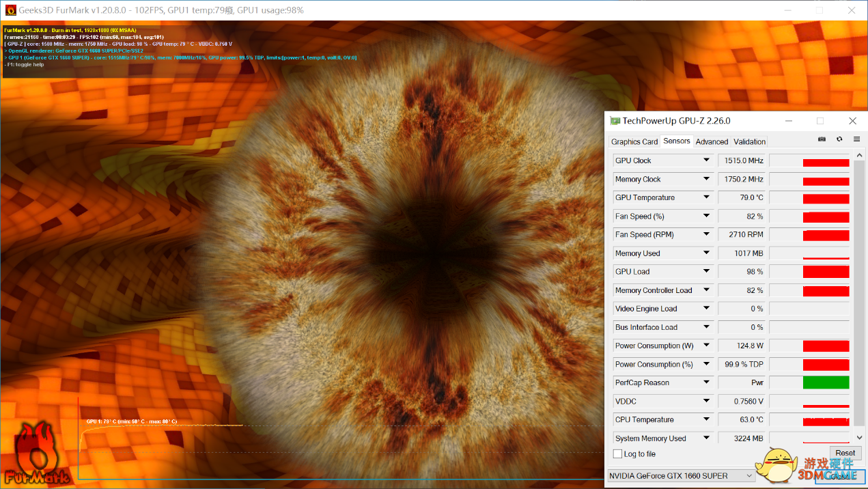Open the GPU Load sensor dropdown

(707, 272)
